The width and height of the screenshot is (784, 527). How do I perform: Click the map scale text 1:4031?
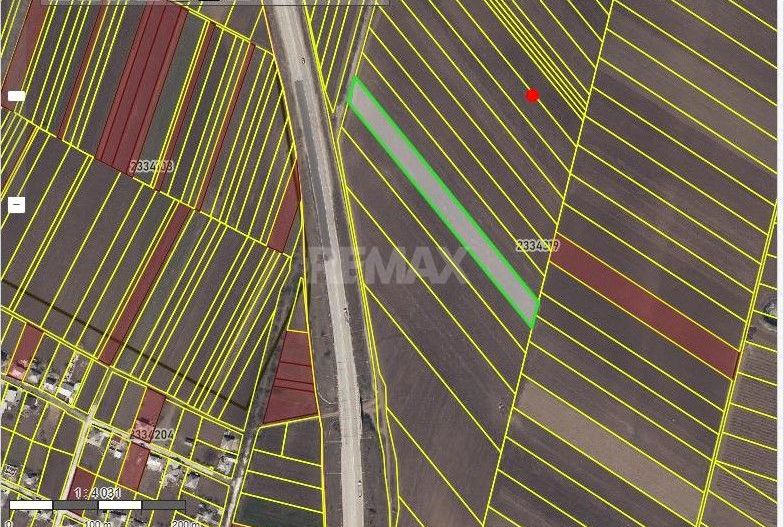[x=98, y=493]
